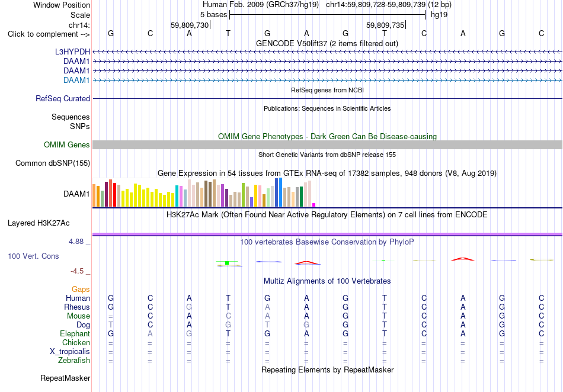Select the Human species row label

click(x=78, y=298)
